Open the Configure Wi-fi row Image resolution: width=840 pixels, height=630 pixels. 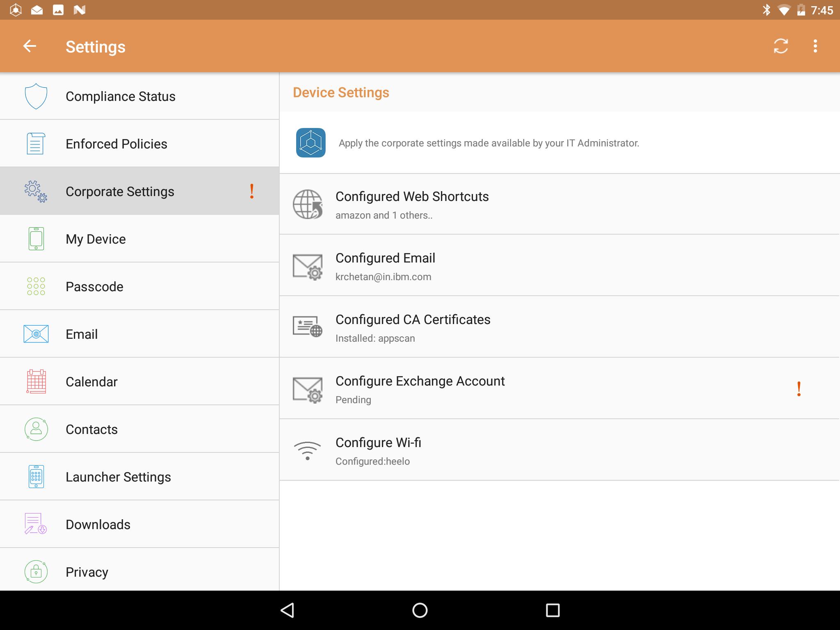560,450
